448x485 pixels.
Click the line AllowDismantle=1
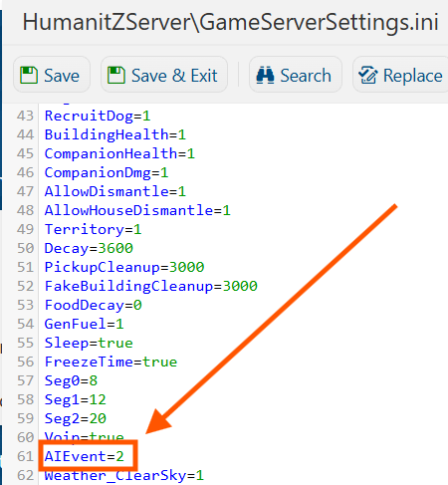pyautogui.click(x=115, y=191)
